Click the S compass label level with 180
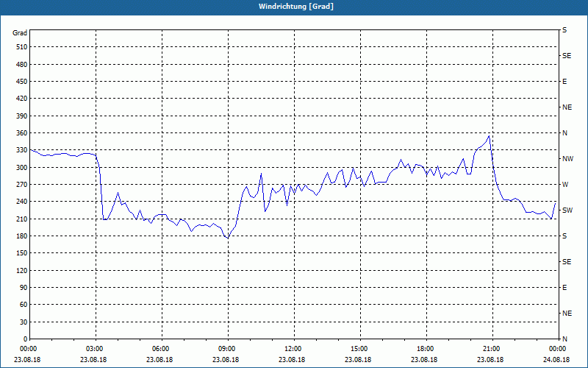Viewport: 588px width, 368px height. (564, 236)
